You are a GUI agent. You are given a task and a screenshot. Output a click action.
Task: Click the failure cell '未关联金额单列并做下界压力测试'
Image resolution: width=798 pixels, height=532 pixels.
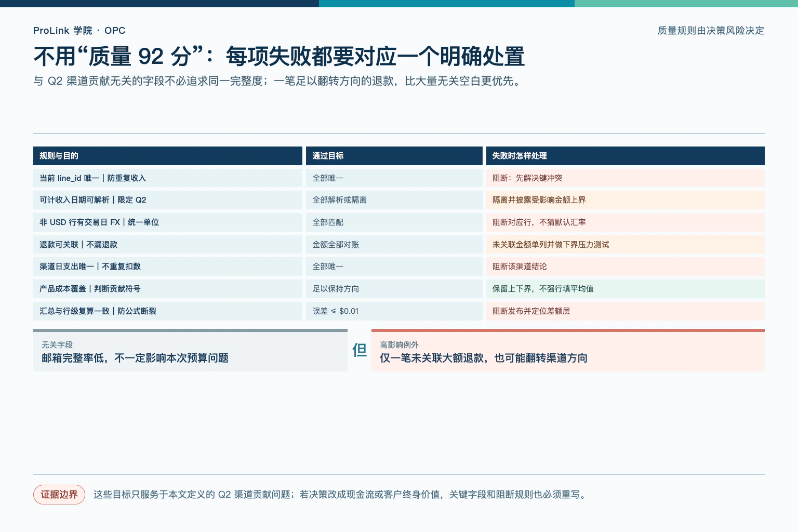(x=626, y=244)
